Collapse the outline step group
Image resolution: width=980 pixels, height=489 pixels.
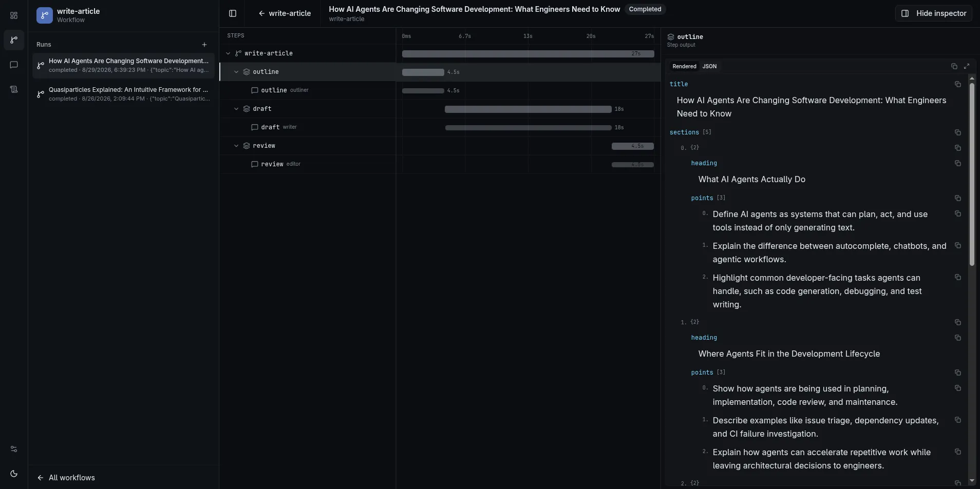click(236, 72)
